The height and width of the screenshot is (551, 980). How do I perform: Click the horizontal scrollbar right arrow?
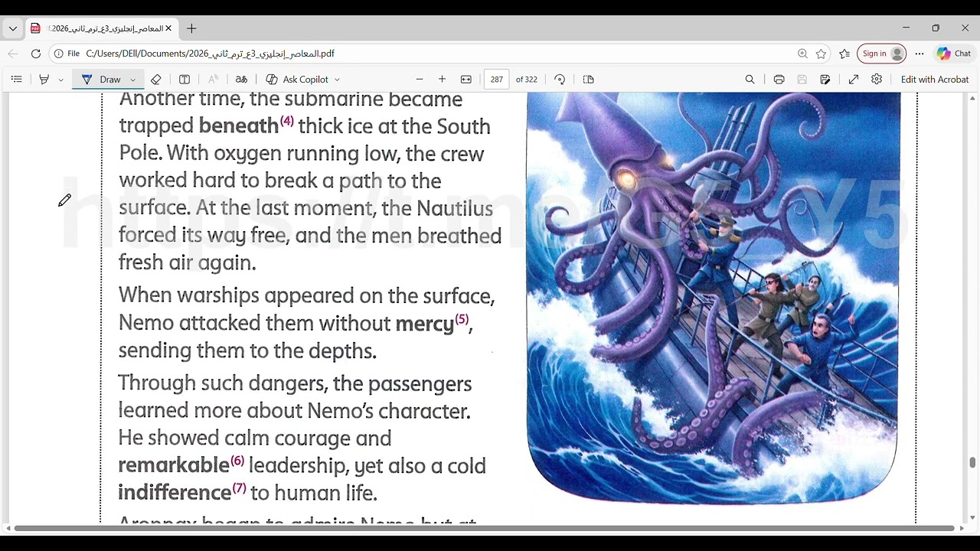point(961,528)
